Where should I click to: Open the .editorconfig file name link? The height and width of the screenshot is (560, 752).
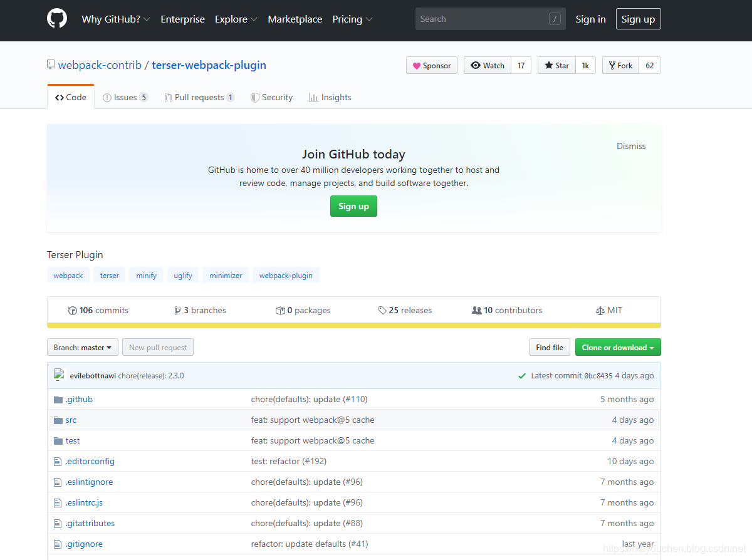pyautogui.click(x=90, y=461)
